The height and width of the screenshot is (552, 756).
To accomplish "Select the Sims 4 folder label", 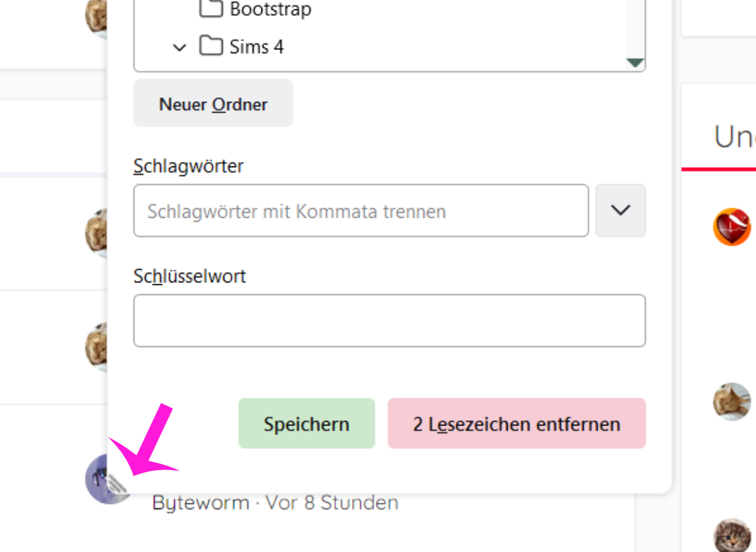I will 256,47.
